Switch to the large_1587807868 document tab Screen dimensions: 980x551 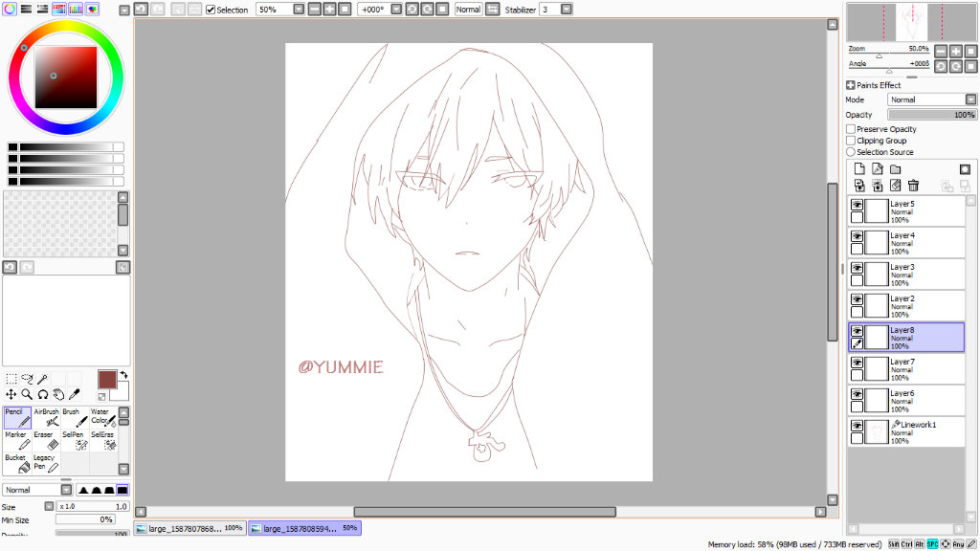click(x=189, y=528)
